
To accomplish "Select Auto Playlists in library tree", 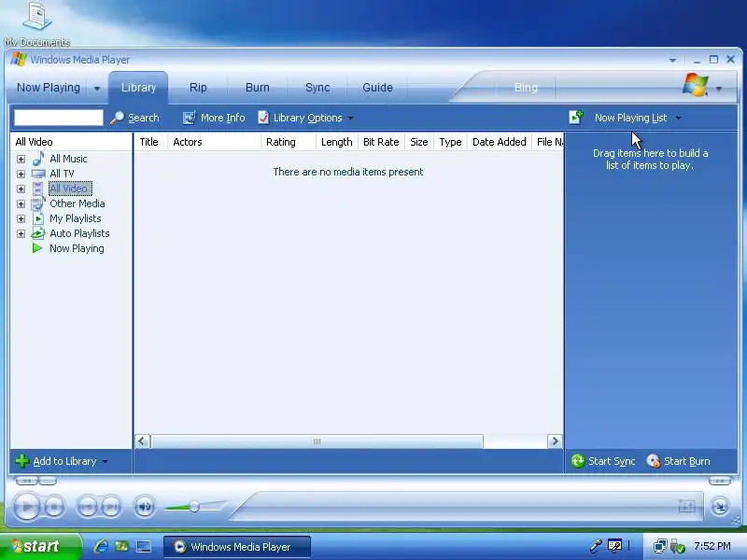I will 79,233.
